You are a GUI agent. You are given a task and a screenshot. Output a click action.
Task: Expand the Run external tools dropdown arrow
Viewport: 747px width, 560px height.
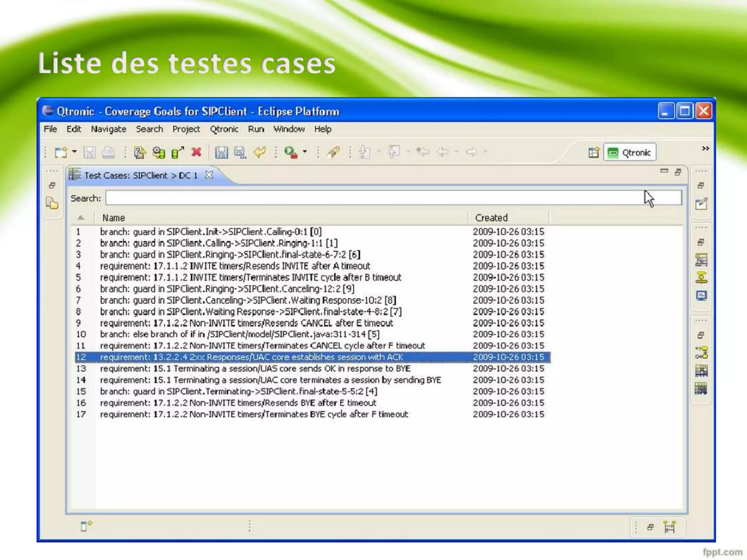(x=305, y=151)
